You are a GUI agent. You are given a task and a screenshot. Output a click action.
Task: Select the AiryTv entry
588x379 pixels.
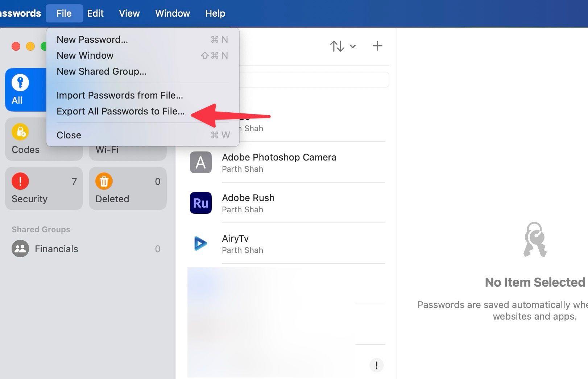[286, 243]
